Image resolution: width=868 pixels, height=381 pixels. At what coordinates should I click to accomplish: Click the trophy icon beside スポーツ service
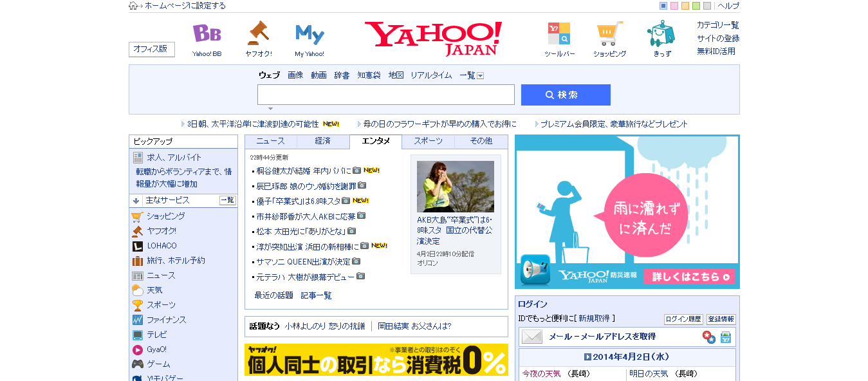tap(138, 305)
